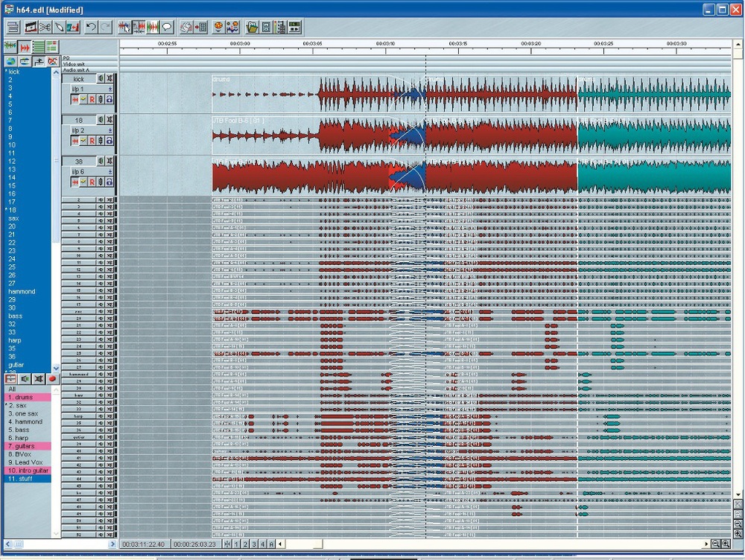Viewport: 745px width, 560px height.
Task: Solo the kick track speaker button
Action: tap(101, 78)
